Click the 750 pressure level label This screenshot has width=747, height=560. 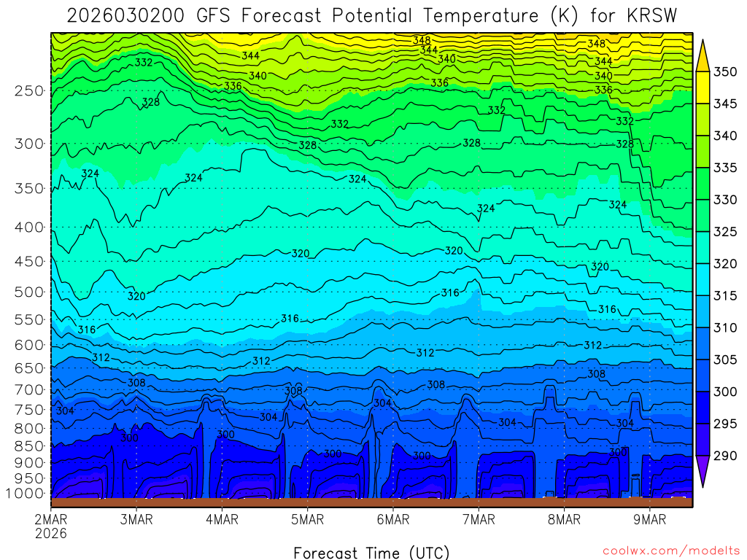click(29, 410)
